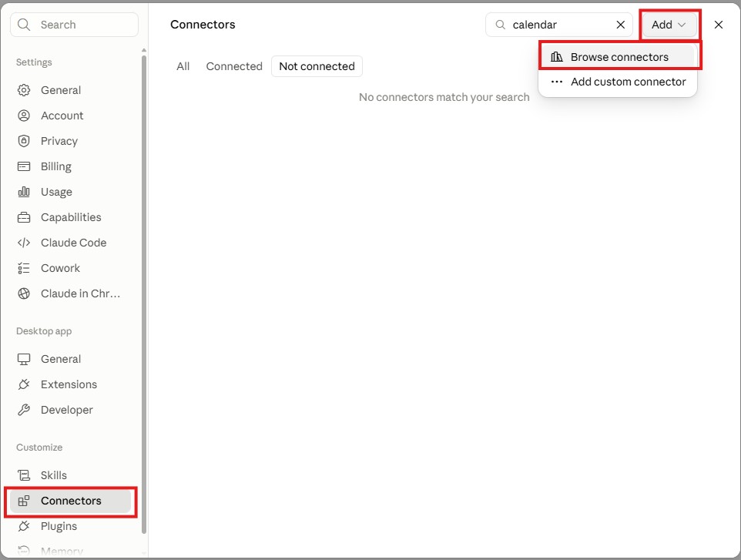741x560 pixels.
Task: Select the Claude Code brackets icon
Action: [x=24, y=243]
